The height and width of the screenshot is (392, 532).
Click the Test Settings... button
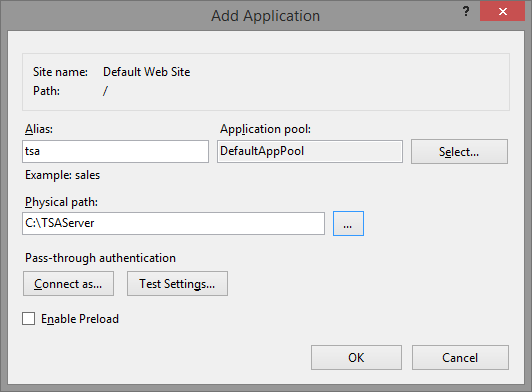click(x=177, y=283)
